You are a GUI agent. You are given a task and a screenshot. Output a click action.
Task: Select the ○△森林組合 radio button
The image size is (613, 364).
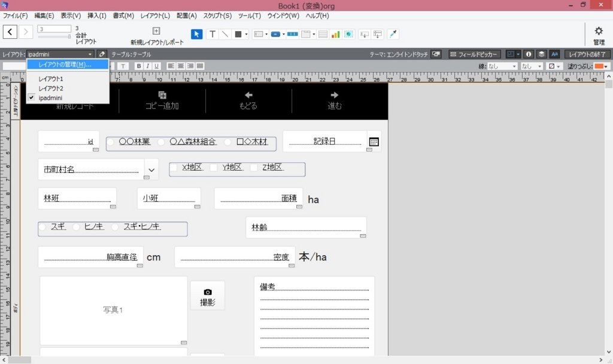pyautogui.click(x=160, y=142)
